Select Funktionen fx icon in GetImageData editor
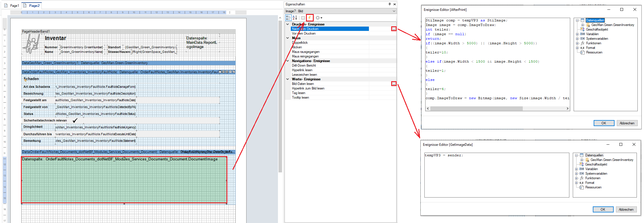The height and width of the screenshot is (223, 644). (x=582, y=178)
